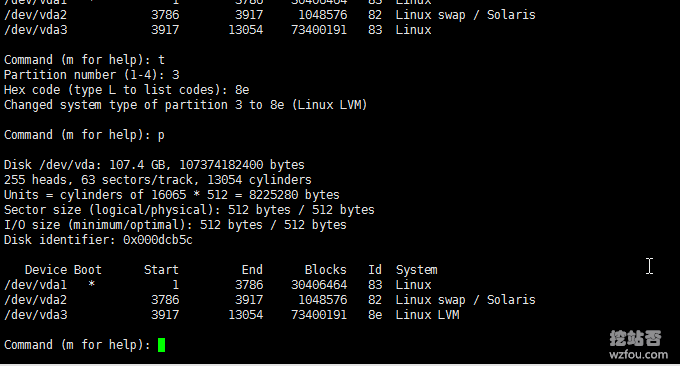Image resolution: width=680 pixels, height=366 pixels.
Task: Click the 'Linux LVM' system text
Action: click(x=427, y=315)
